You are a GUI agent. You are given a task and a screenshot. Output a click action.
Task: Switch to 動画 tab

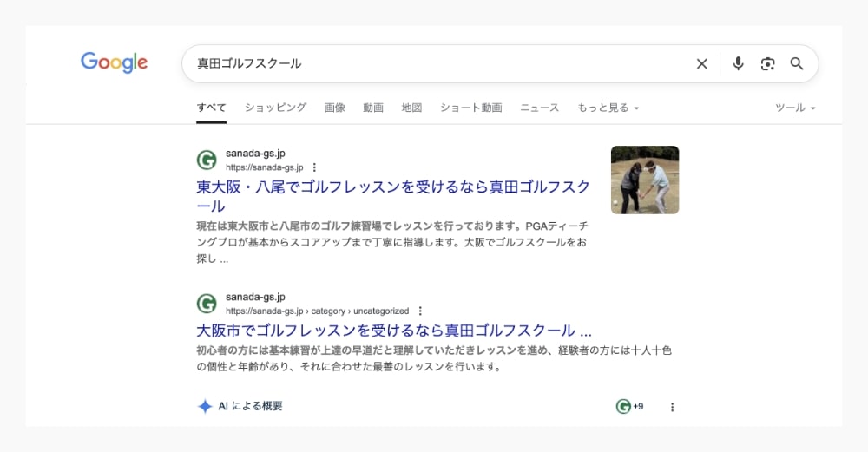[x=373, y=108]
